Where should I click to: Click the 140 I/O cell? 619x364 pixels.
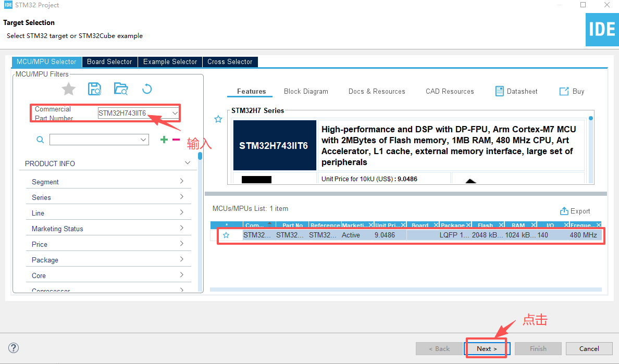[x=543, y=235]
